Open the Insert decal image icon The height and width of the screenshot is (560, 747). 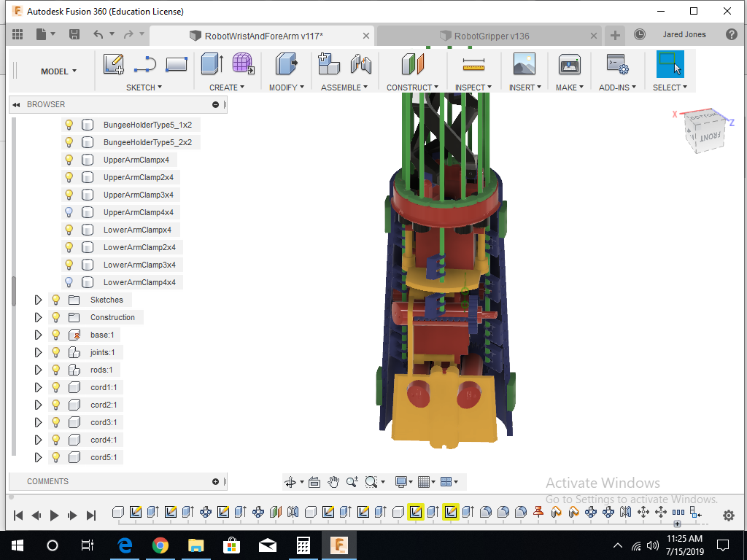[524, 64]
